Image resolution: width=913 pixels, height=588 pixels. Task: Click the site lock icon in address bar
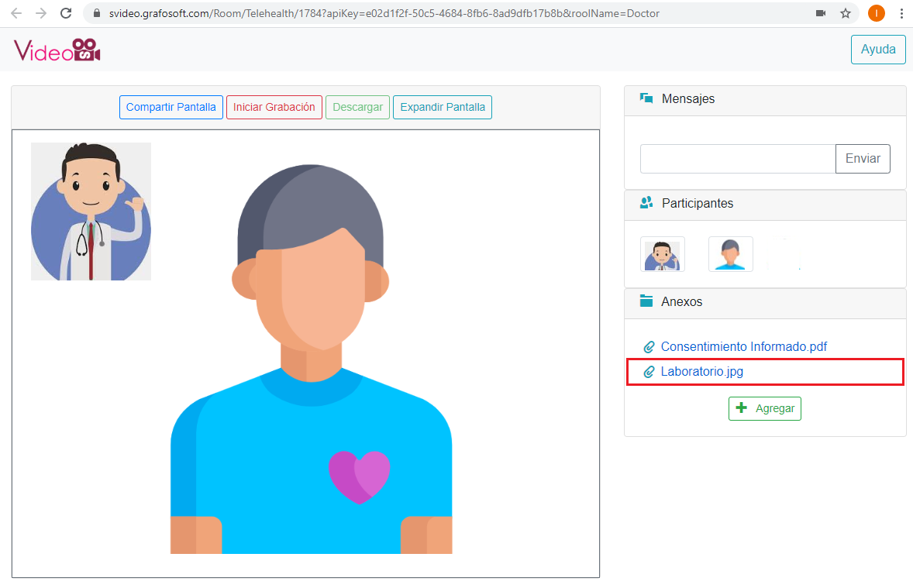[96, 14]
